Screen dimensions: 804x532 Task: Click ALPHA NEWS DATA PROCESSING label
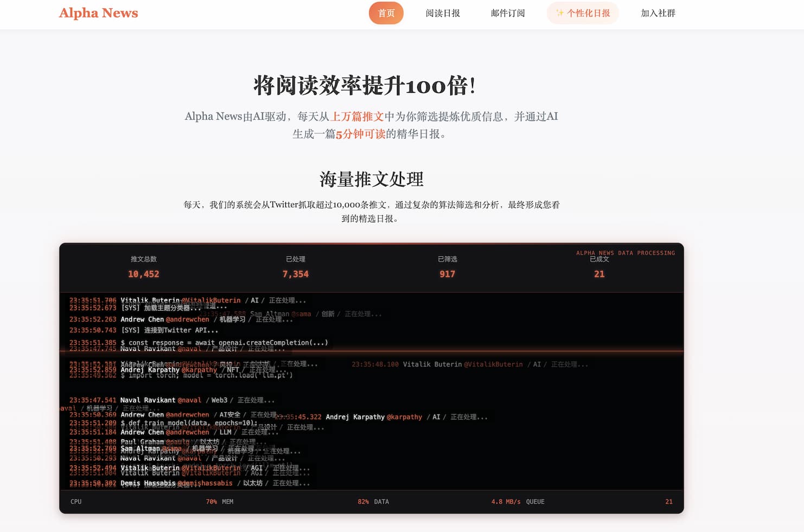coord(626,253)
